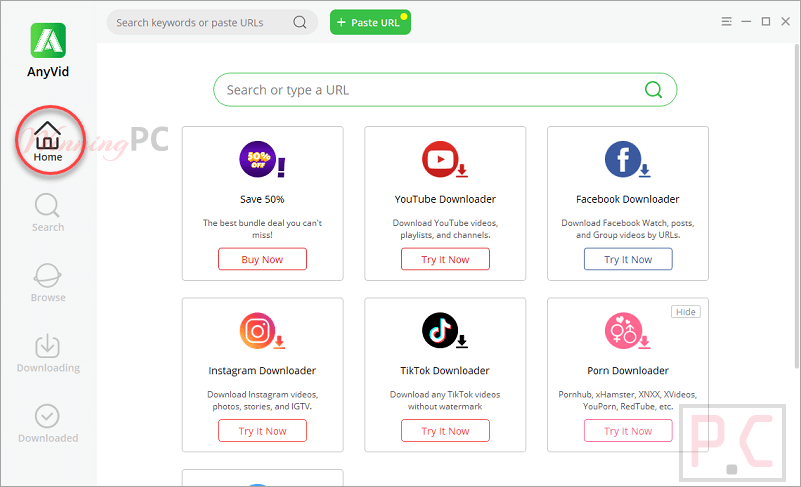Click the main Search or type a URL field
The image size is (801, 487).
coord(445,90)
